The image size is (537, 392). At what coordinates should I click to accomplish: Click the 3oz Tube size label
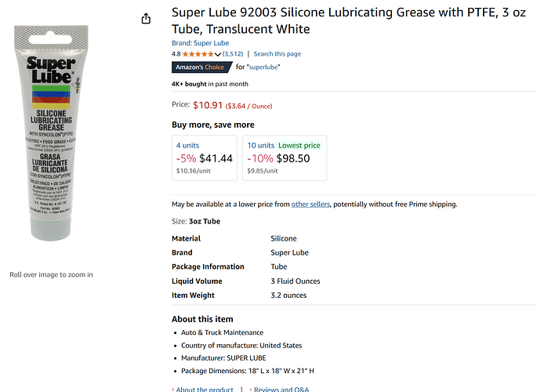pos(205,222)
